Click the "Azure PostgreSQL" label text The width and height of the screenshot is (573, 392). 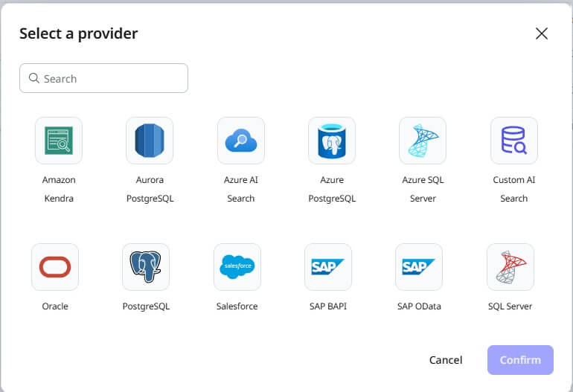click(332, 189)
